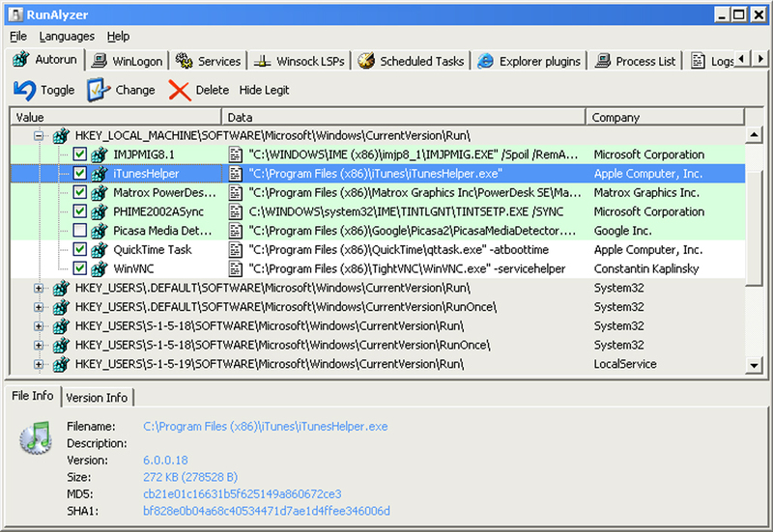Screen dimensions: 773x532
Task: Click the registry key icon for HKEY_LOCAL_MACHINE Run
Action: coord(61,135)
